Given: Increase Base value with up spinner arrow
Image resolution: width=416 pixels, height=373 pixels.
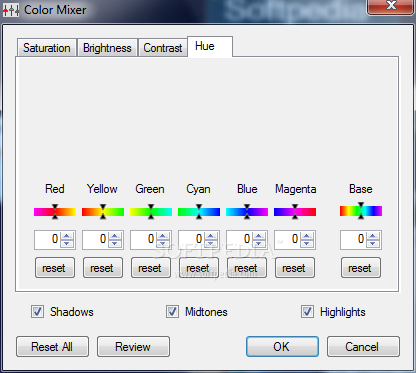Looking at the screenshot, I should [x=373, y=236].
